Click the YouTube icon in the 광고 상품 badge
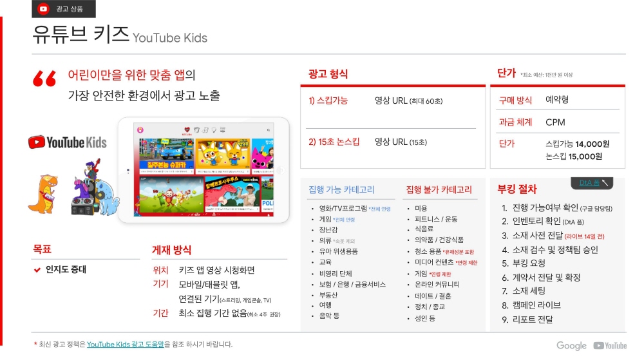The width and height of the screenshot is (644, 362). [43, 8]
